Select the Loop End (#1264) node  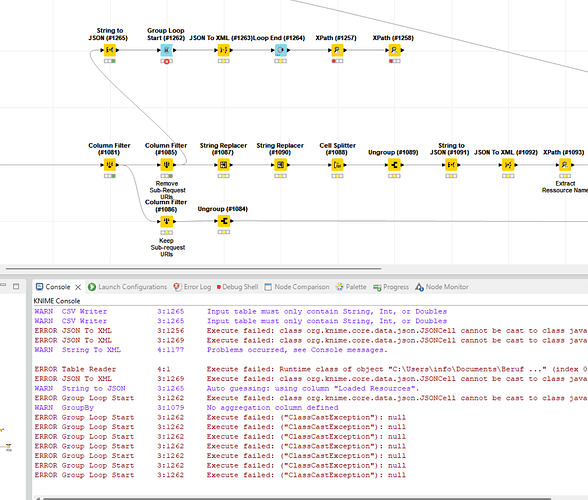point(280,50)
